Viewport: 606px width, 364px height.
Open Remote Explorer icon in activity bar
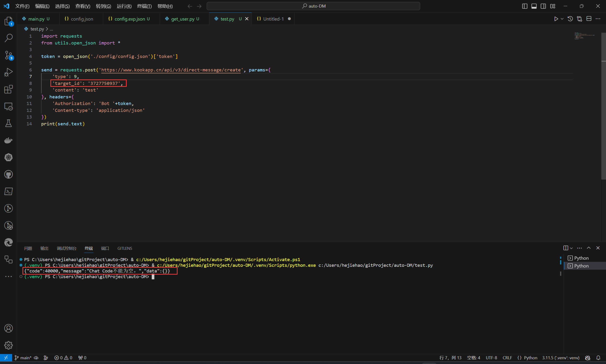tap(9, 106)
